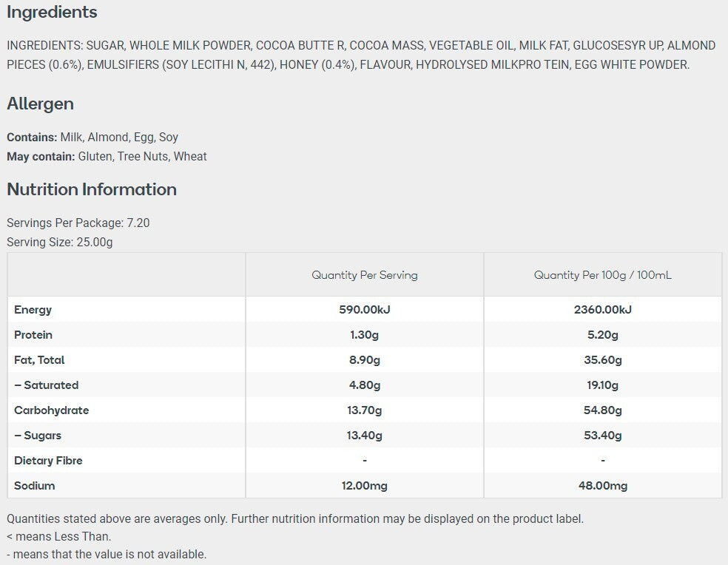Click Servings Per Package text
This screenshot has width=728, height=565.
[x=78, y=223]
